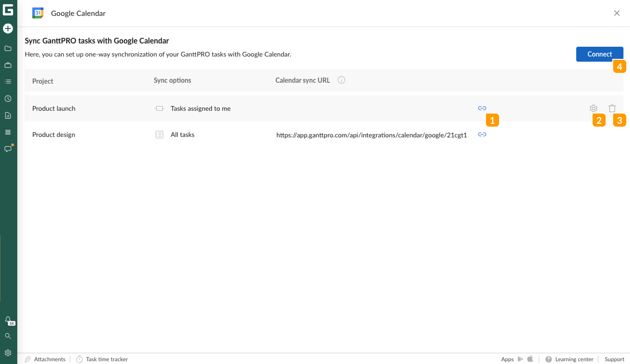Screen dimensions: 630x364
Task: Open reports icon in sidebar
Action: [x=8, y=115]
